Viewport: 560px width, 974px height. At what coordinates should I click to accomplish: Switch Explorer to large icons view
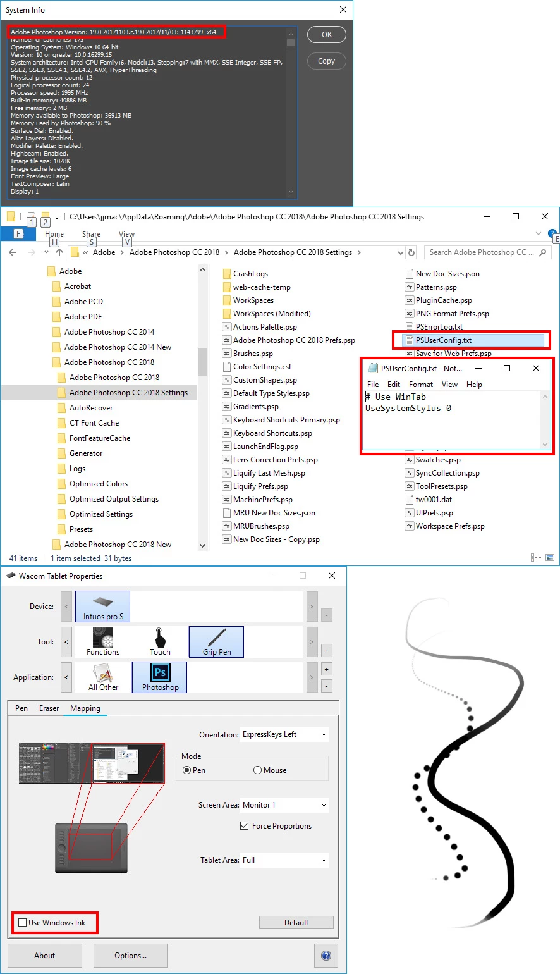[550, 558]
